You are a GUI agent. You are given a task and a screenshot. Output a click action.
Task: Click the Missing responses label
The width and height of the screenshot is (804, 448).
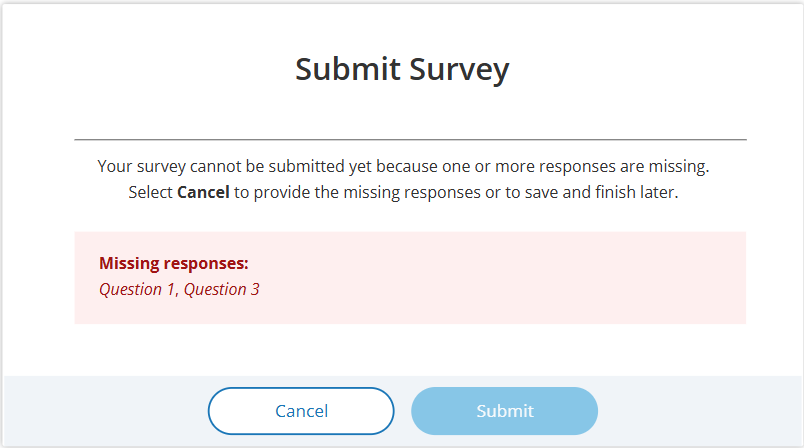click(174, 263)
